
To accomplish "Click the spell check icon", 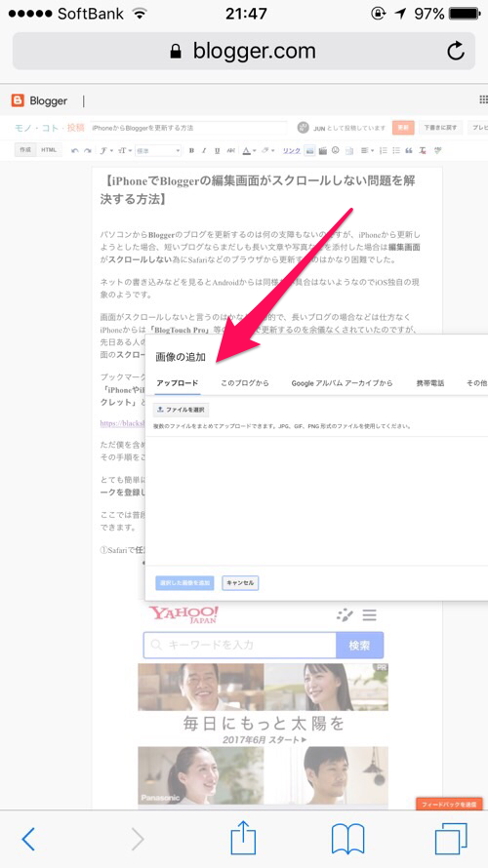I will (x=438, y=150).
